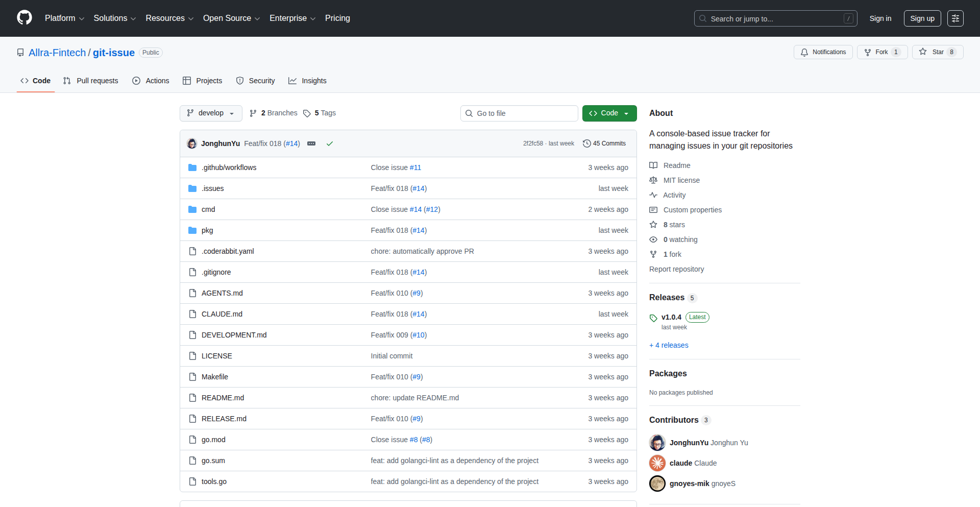Click the GitHub home logo
This screenshot has width=980, height=507.
pos(23,18)
